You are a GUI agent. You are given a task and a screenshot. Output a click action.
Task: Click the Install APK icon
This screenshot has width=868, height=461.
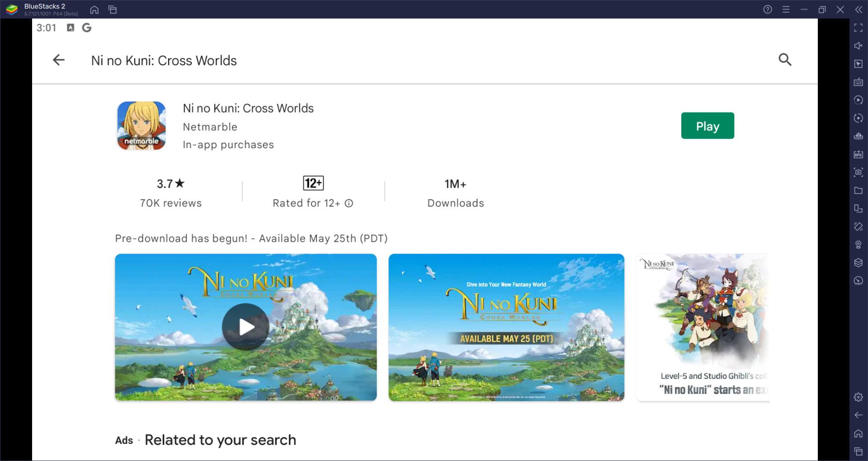click(858, 154)
